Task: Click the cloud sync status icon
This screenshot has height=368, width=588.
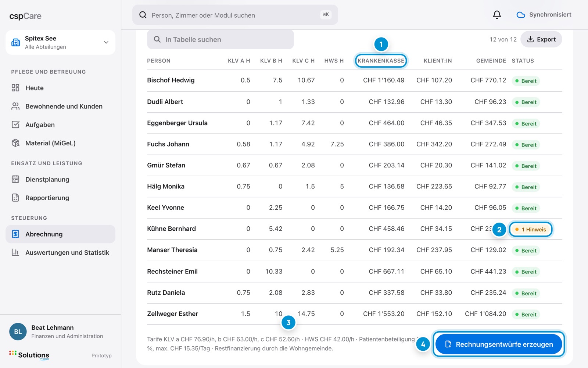Action: tap(521, 15)
